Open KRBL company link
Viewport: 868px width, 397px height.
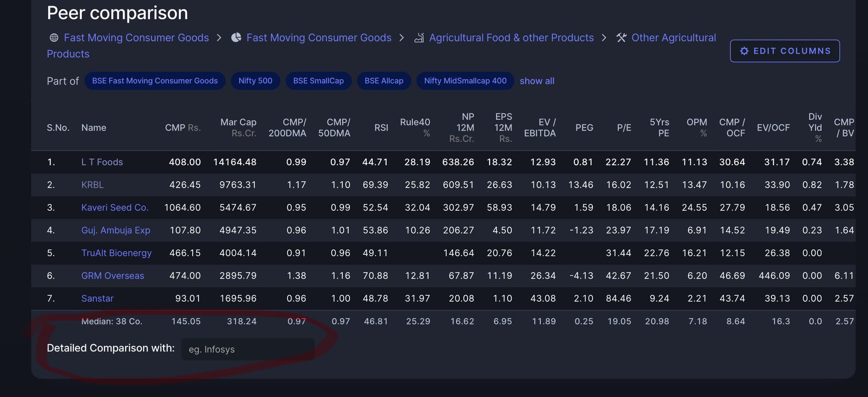click(x=92, y=185)
